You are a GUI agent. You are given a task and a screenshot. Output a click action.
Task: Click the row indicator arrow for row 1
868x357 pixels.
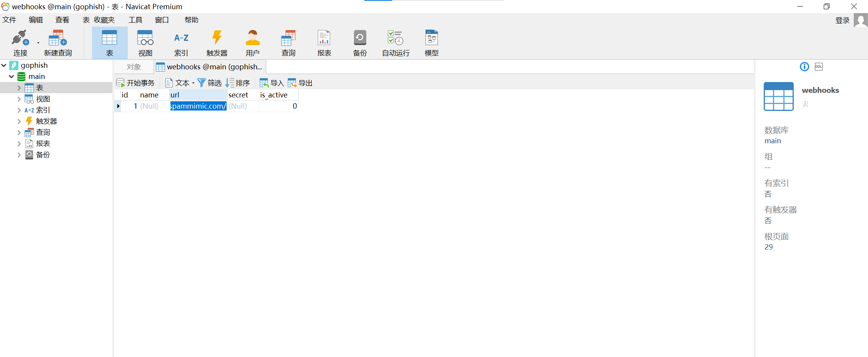[x=118, y=106]
